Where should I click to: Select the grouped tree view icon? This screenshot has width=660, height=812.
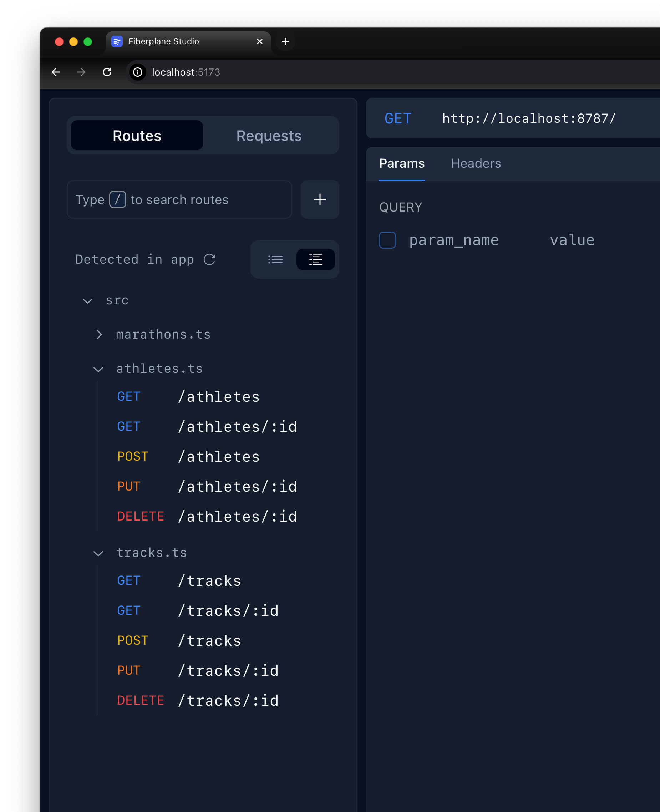click(315, 259)
